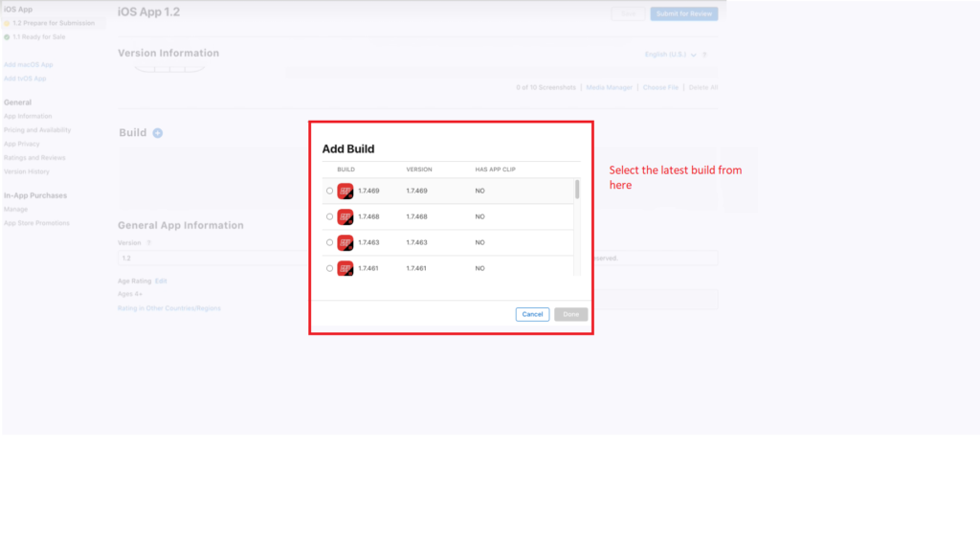Click the version cell 1.7.469

pyautogui.click(x=417, y=191)
